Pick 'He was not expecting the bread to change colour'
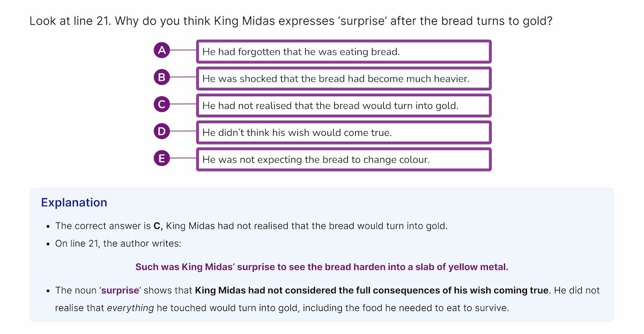644x334 pixels. point(343,159)
